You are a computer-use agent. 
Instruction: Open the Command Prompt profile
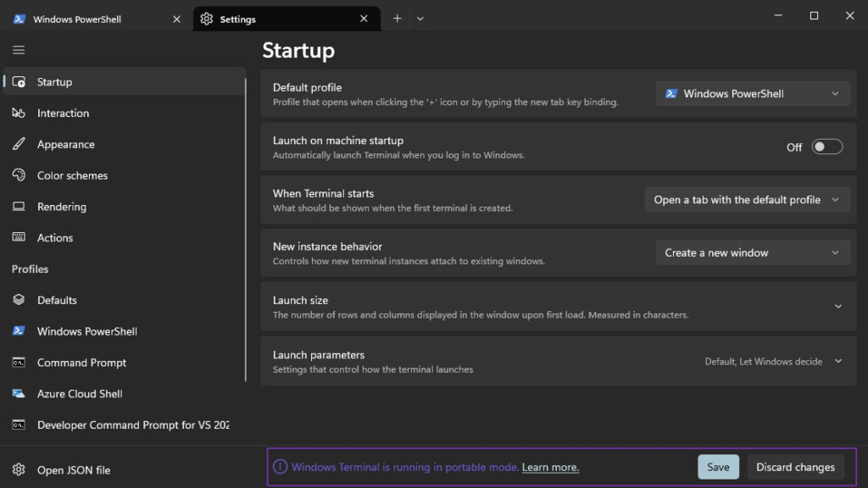tap(81, 363)
